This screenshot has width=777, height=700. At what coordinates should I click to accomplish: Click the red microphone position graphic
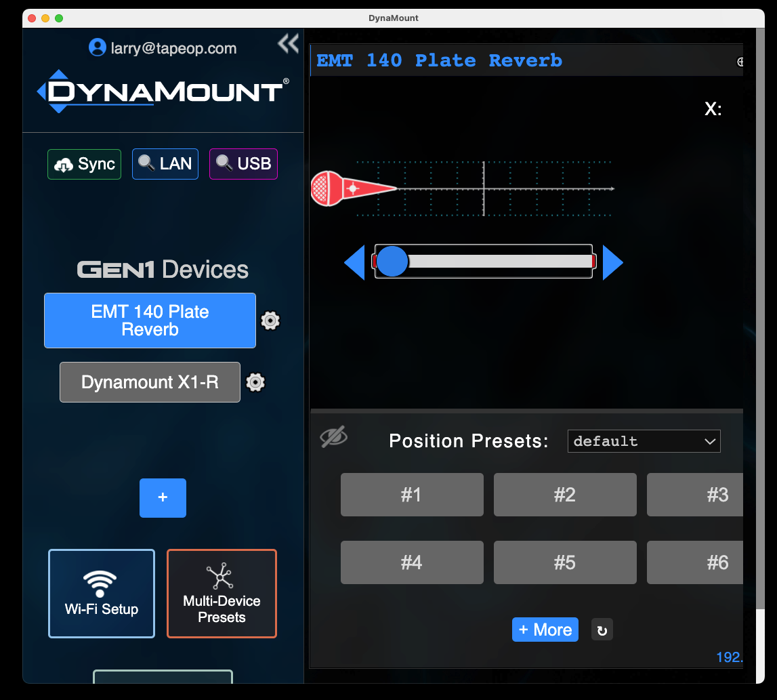tap(354, 188)
